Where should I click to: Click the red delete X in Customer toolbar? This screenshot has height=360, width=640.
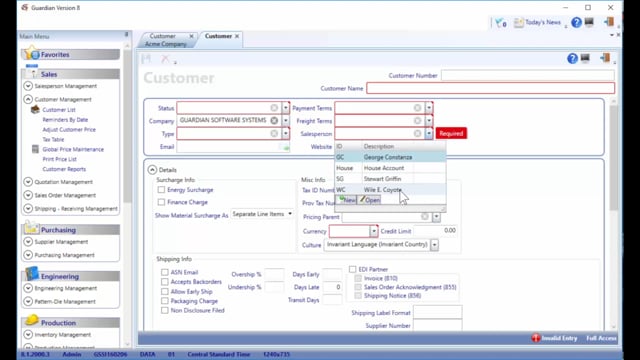(165, 59)
